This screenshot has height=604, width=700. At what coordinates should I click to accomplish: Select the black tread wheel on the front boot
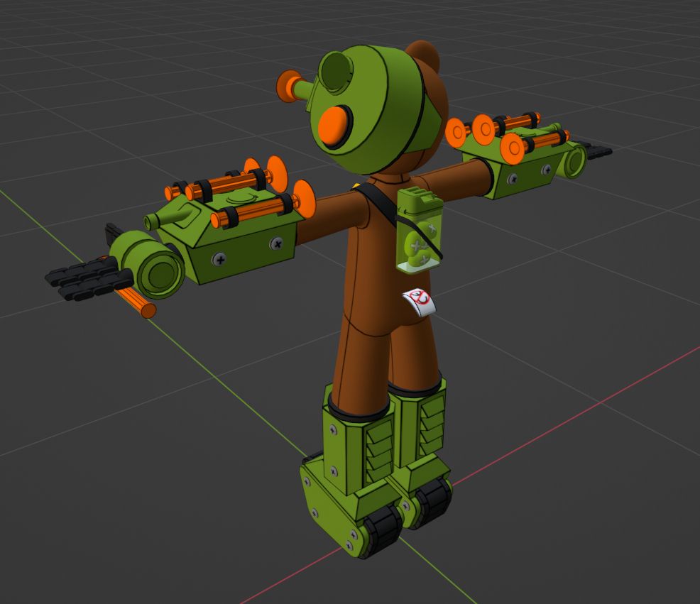[x=382, y=530]
